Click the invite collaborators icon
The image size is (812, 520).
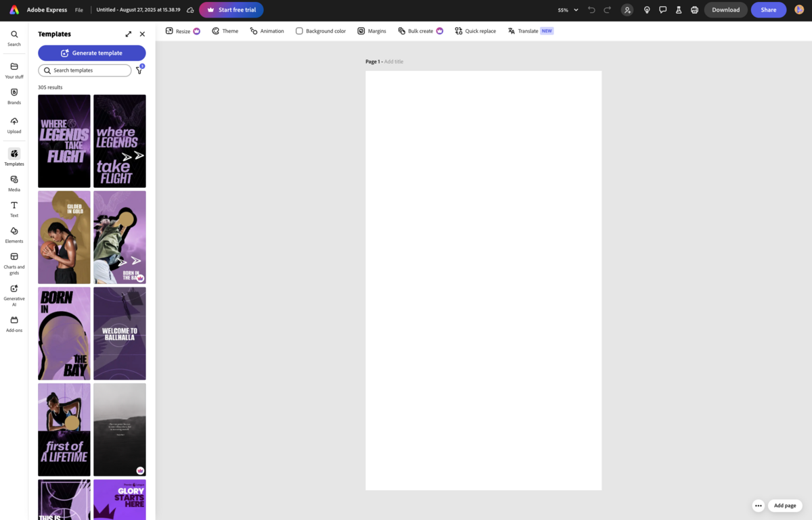point(627,10)
